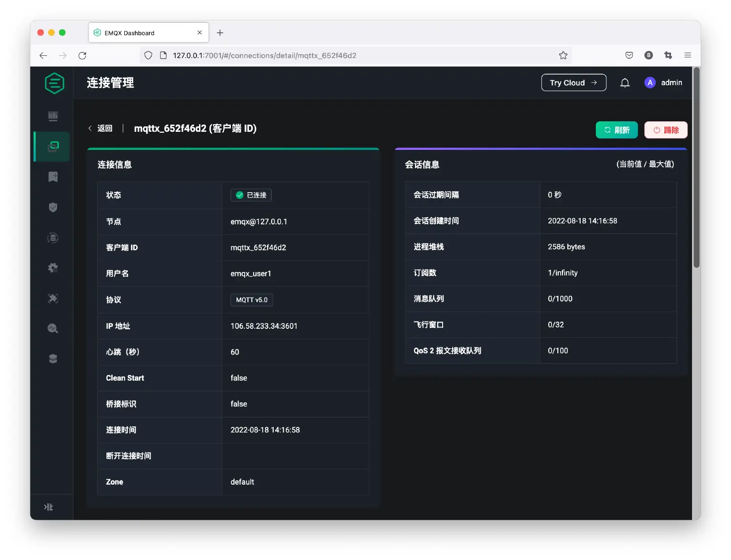This screenshot has height=560, width=731.
Task: Open a new browser tab
Action: [220, 32]
